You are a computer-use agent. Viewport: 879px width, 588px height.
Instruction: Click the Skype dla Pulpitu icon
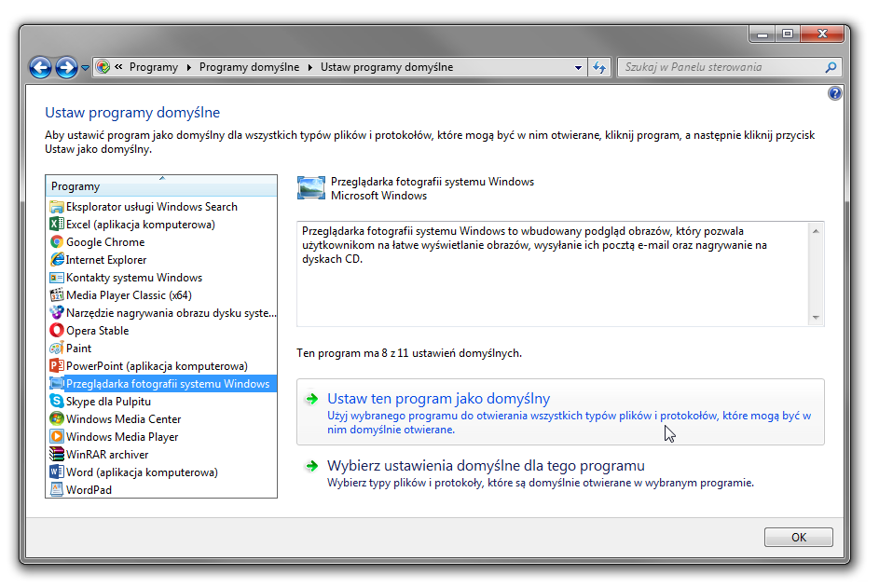coord(57,402)
